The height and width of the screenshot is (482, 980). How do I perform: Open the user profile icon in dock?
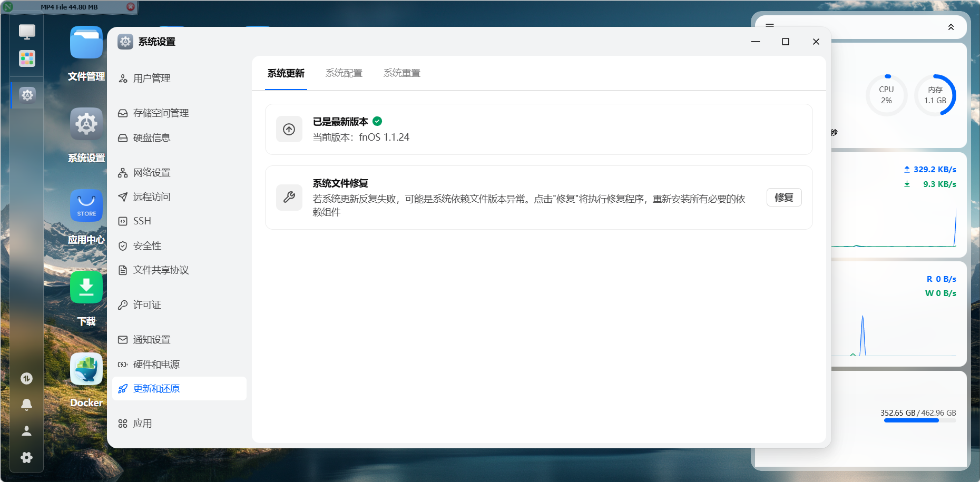click(x=26, y=431)
